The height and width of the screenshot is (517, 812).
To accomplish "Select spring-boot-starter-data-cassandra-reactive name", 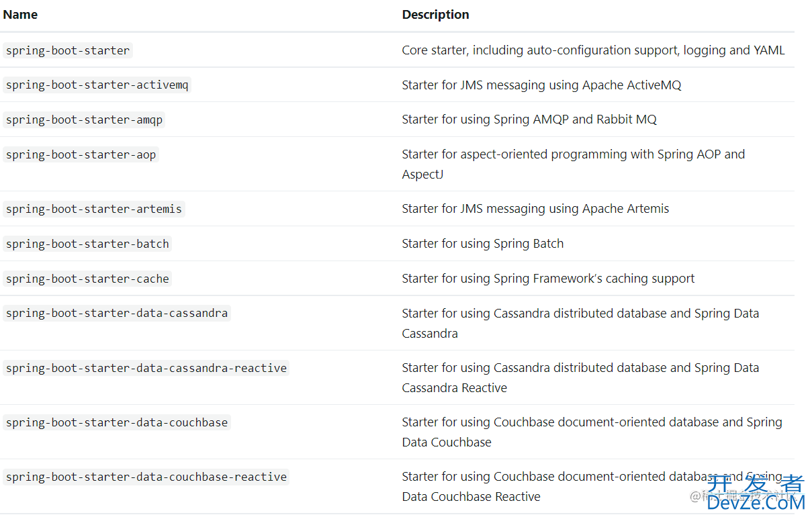I will [x=146, y=368].
